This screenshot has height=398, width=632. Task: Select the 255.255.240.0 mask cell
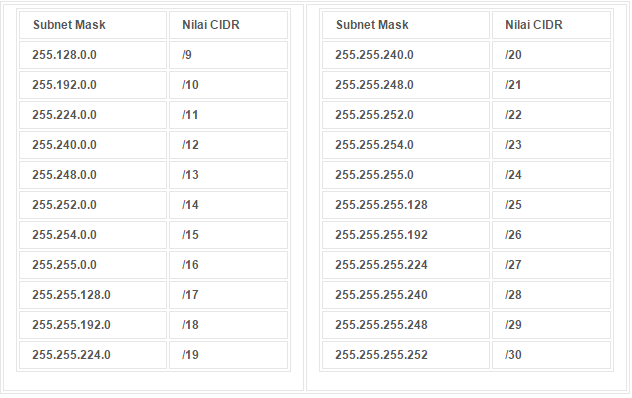pyautogui.click(x=406, y=55)
